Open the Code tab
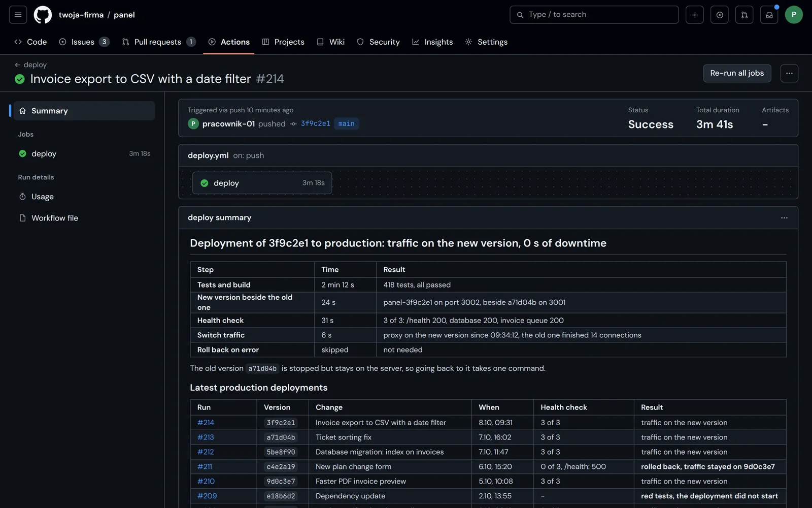The image size is (812, 508). pyautogui.click(x=30, y=42)
